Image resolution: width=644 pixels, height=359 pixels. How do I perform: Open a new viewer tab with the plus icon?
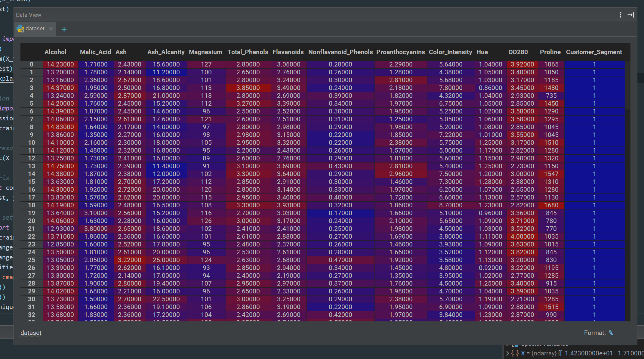[64, 29]
